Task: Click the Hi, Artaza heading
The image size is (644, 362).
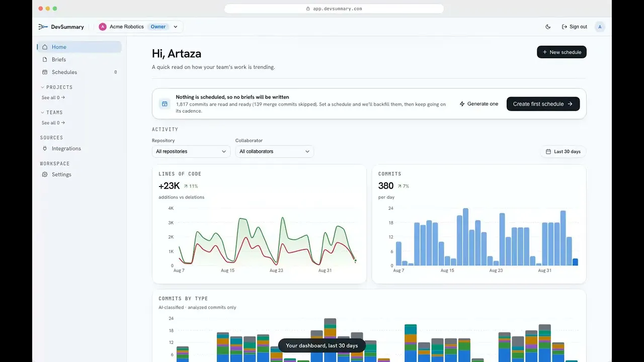Action: [x=177, y=53]
